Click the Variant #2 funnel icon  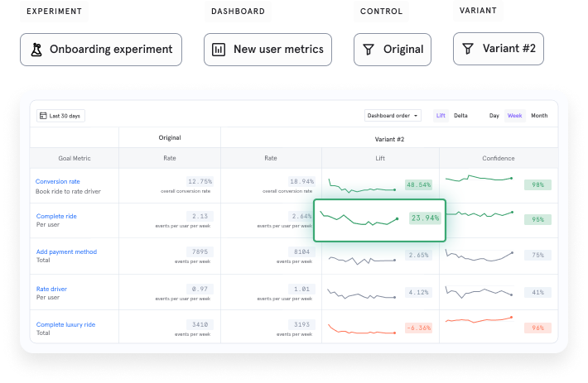468,49
